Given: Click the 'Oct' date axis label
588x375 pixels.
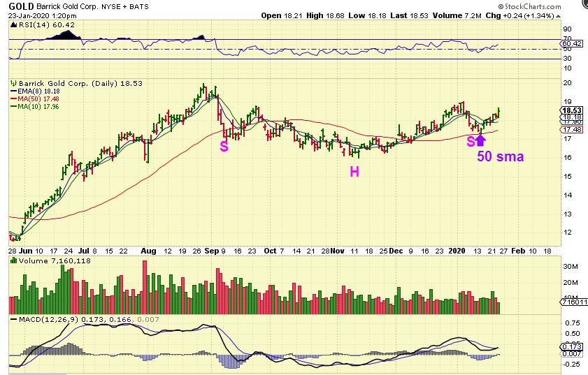Looking at the screenshot, I should [x=270, y=251].
